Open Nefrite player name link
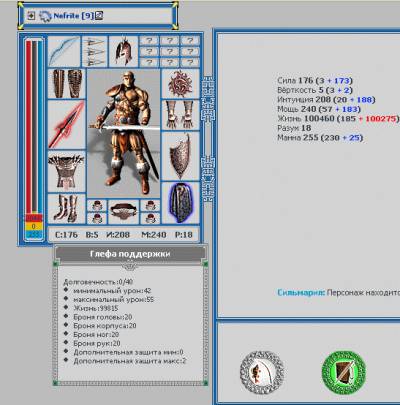The width and height of the screenshot is (400, 405). [66, 16]
